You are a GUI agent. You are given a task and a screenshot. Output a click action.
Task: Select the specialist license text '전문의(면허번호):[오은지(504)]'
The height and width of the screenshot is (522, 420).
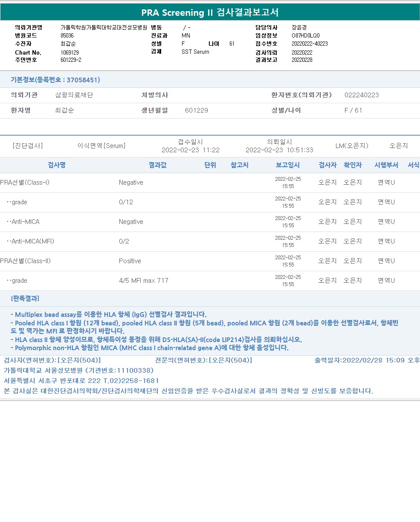(203, 360)
